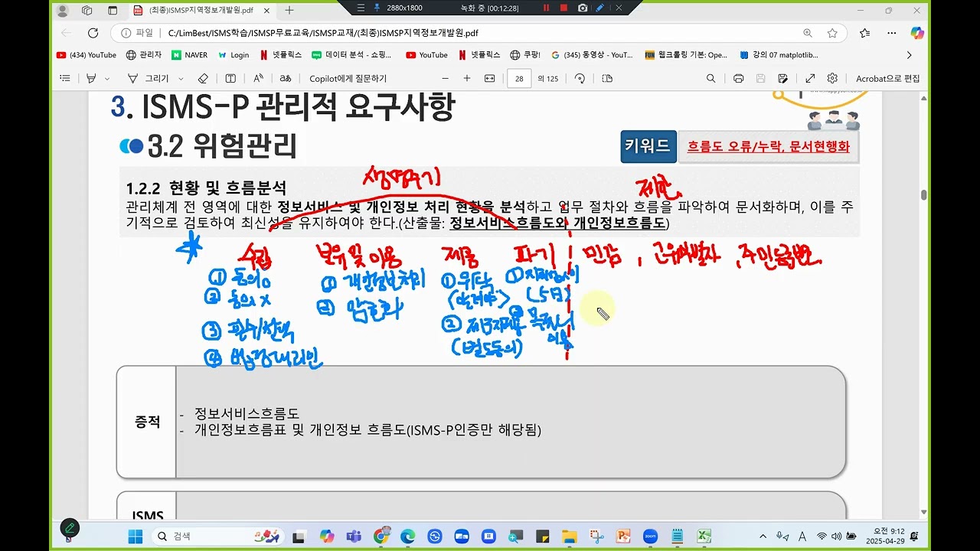Activate the recorder's pen annotation tool
Viewport: 980px width, 551px height.
[x=601, y=8]
